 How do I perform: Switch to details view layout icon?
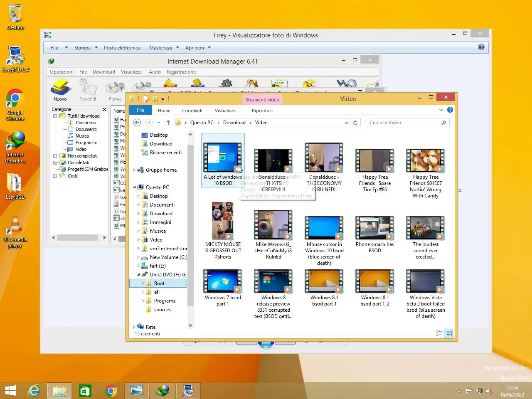click(x=439, y=333)
